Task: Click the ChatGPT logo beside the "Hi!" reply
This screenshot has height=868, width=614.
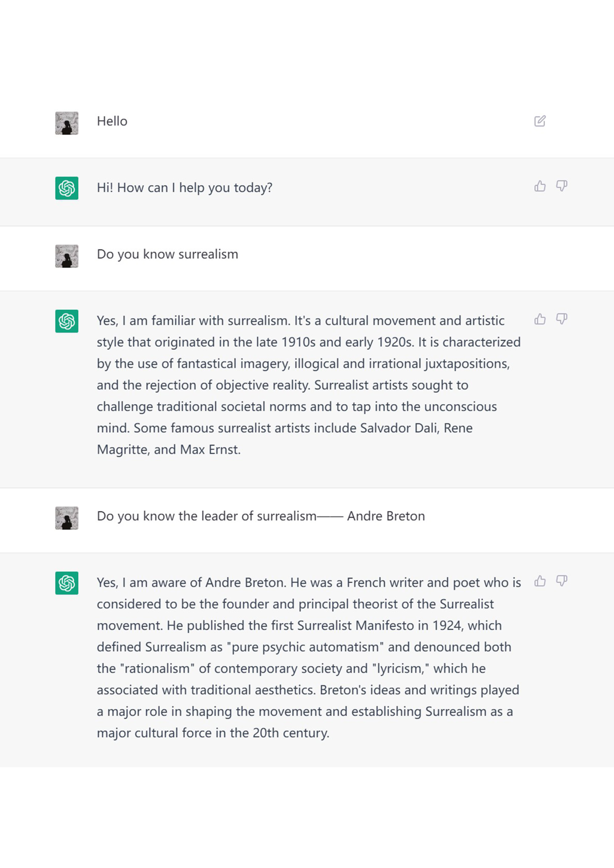Action: click(67, 188)
